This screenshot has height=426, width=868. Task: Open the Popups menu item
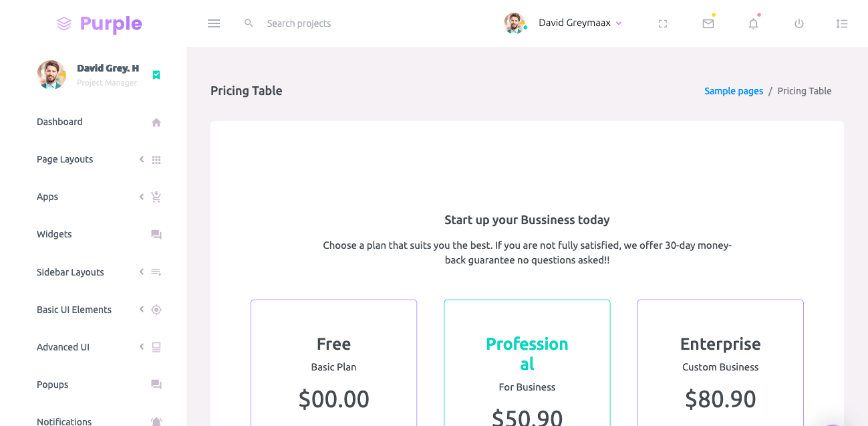pos(53,385)
